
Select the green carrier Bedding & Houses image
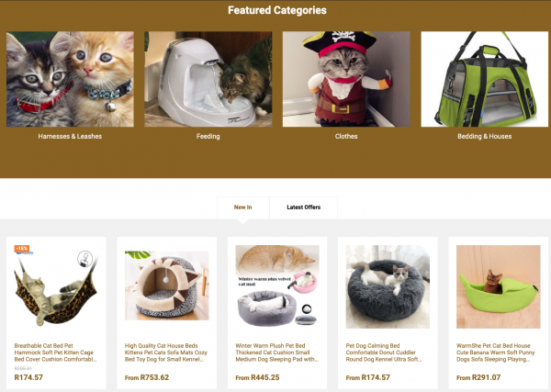pyautogui.click(x=485, y=79)
